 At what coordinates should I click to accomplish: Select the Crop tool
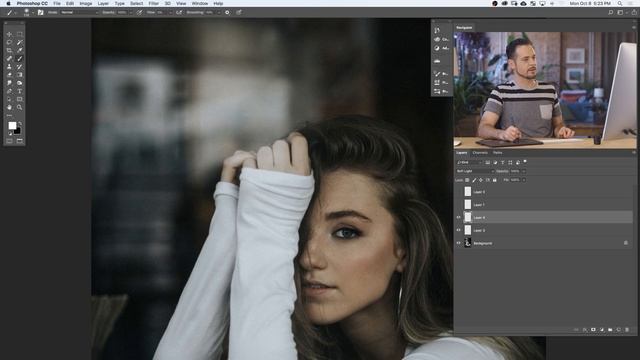(9, 51)
